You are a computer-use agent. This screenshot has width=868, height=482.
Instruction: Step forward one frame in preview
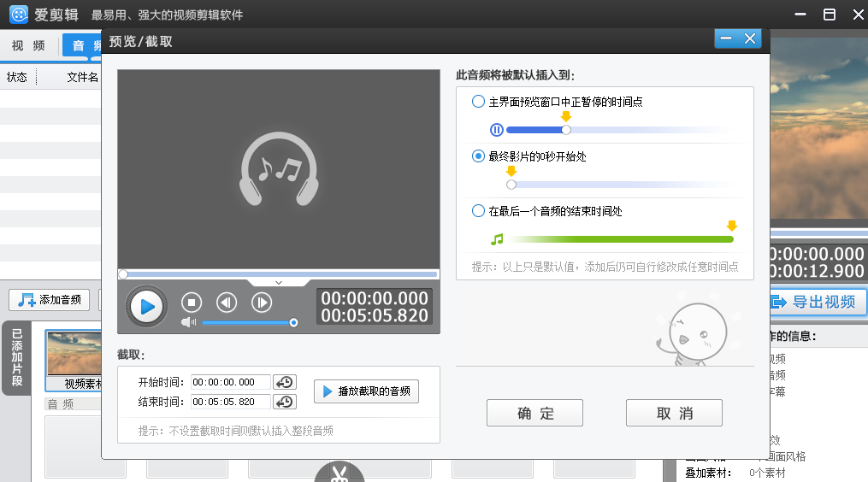coord(262,303)
